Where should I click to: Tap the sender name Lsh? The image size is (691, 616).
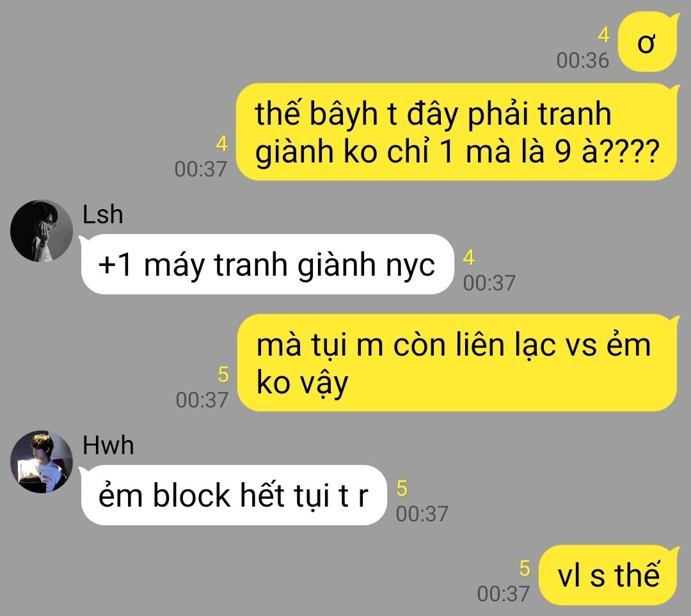point(102,214)
